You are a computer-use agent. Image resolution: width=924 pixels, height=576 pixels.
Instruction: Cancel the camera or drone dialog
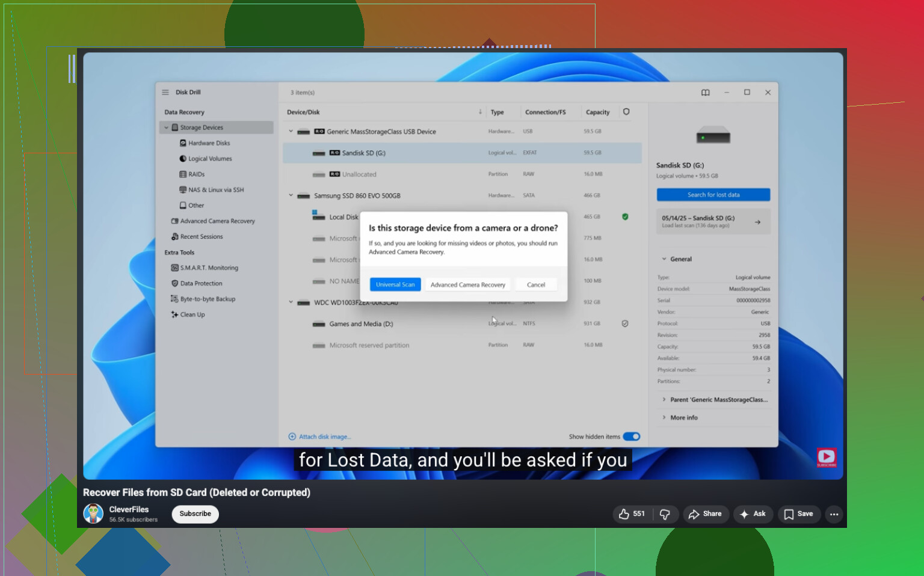pyautogui.click(x=536, y=285)
